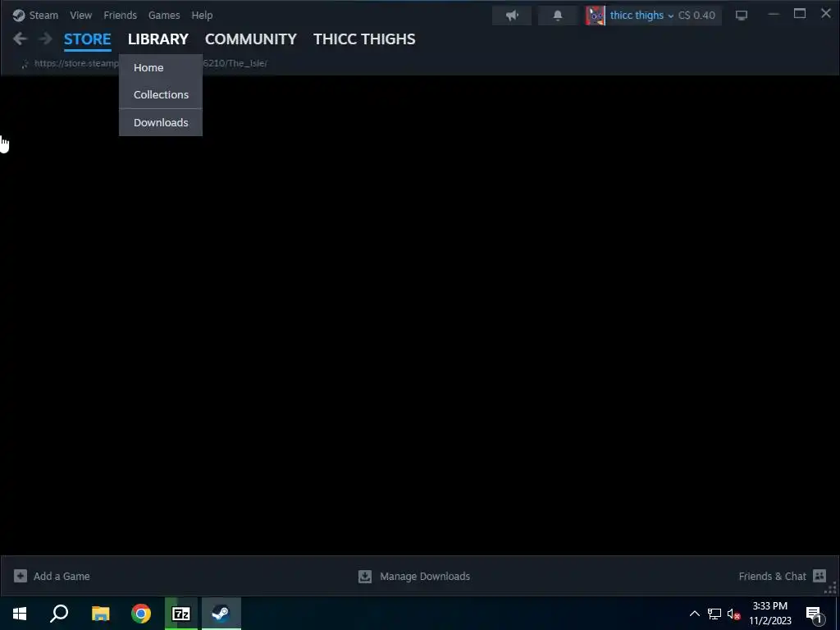Open 7-Zip from the taskbar

tap(181, 614)
